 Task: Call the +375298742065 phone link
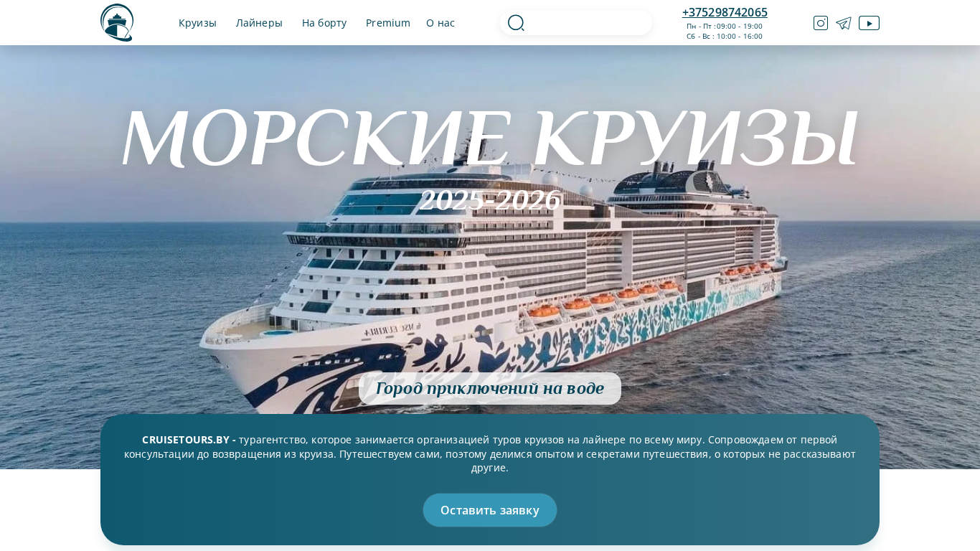pos(725,12)
